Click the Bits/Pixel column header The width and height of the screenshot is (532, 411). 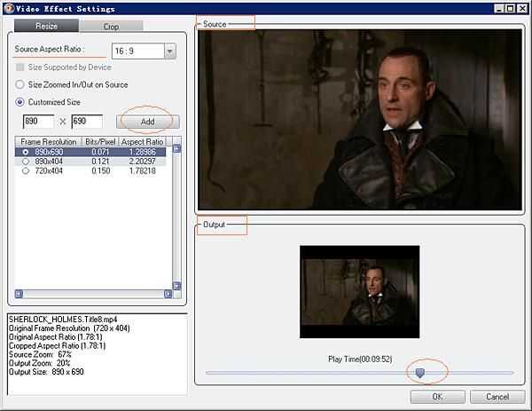100,142
